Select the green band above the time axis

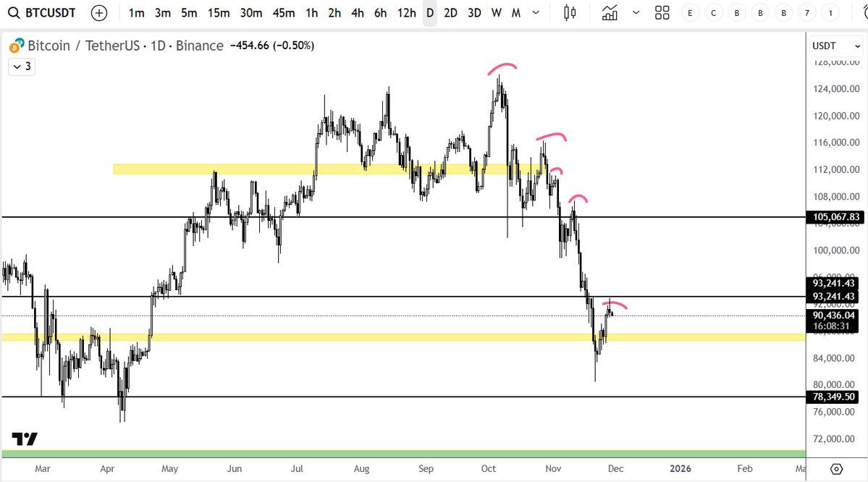tap(403, 454)
